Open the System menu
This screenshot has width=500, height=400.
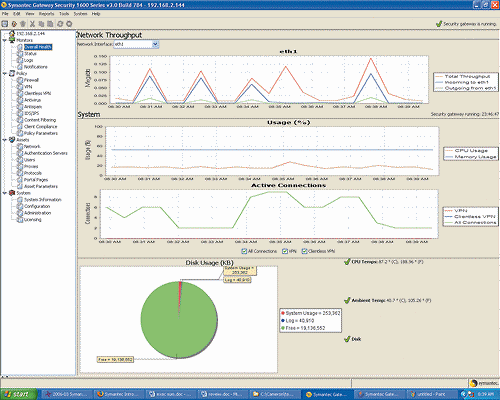coord(80,14)
